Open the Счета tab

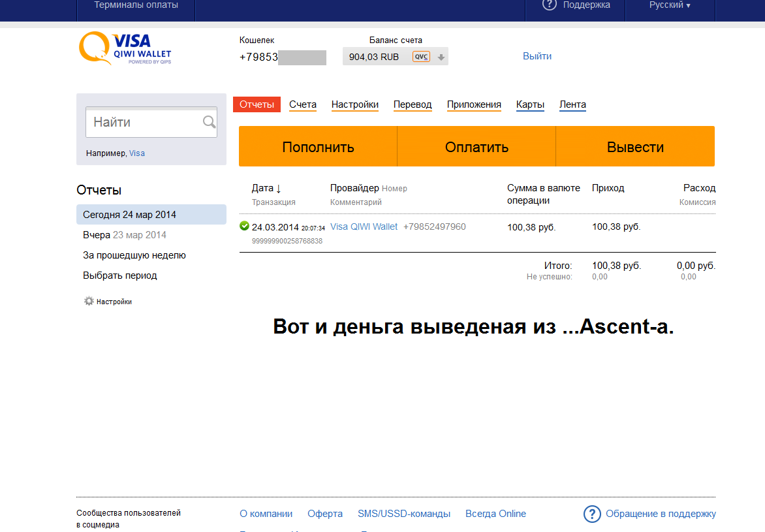point(303,104)
